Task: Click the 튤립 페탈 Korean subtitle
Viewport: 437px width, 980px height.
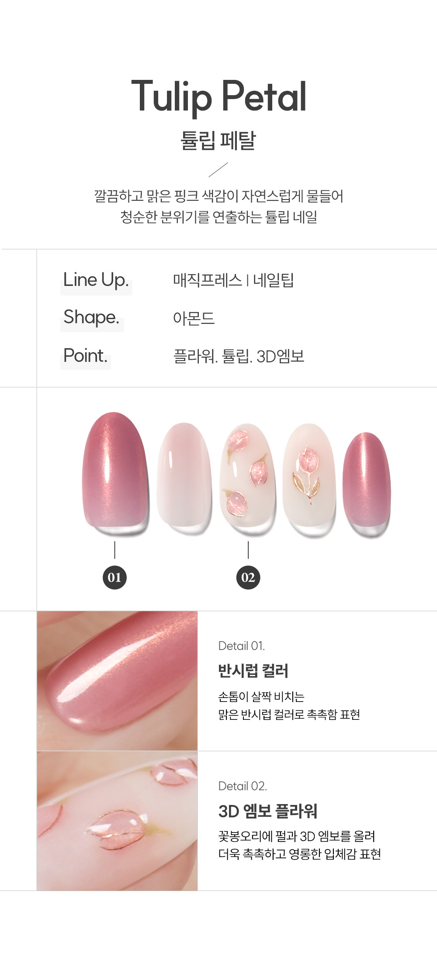Action: [x=218, y=141]
